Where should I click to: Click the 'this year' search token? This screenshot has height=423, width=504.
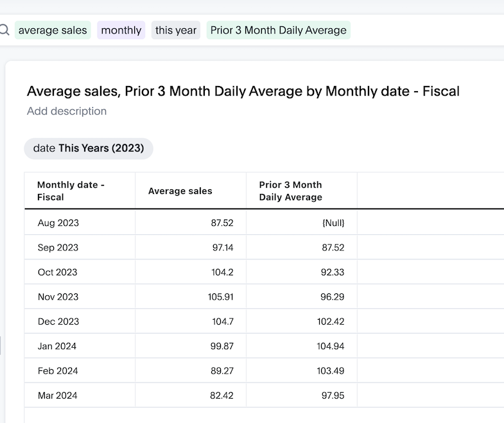click(176, 30)
